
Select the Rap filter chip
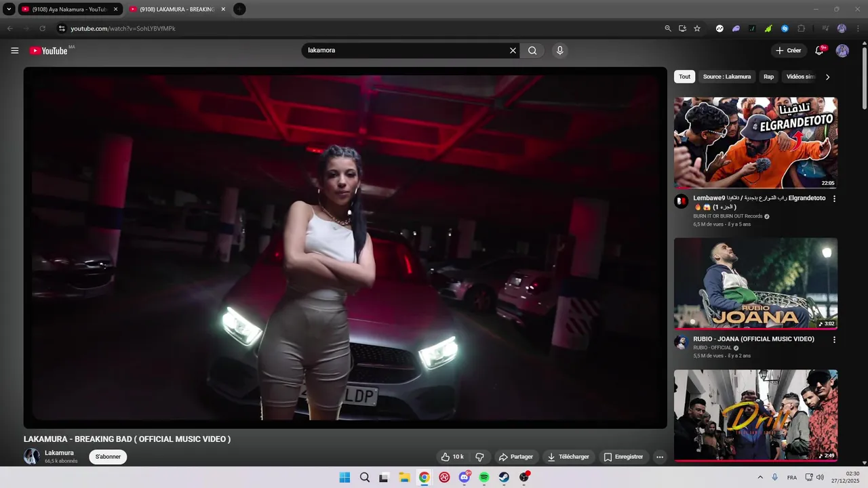(x=768, y=77)
